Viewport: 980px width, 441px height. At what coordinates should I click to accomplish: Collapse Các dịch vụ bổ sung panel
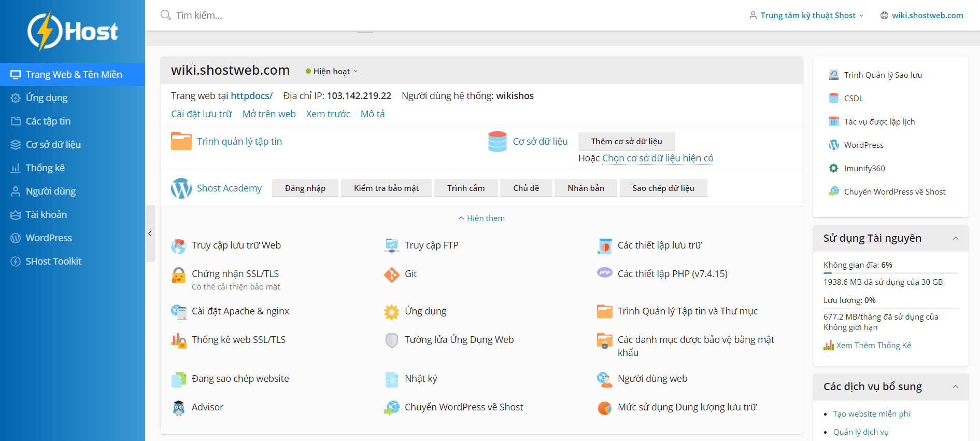955,387
